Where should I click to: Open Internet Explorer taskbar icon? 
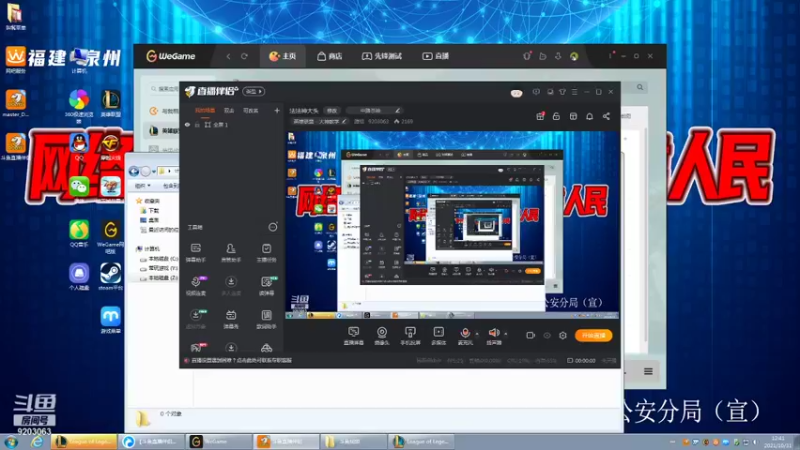[x=37, y=441]
